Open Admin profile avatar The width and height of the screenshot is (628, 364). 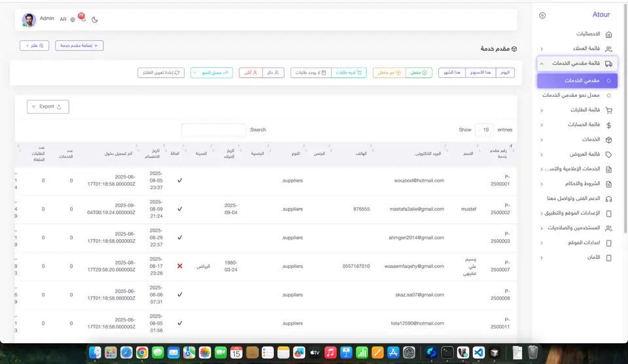(29, 20)
